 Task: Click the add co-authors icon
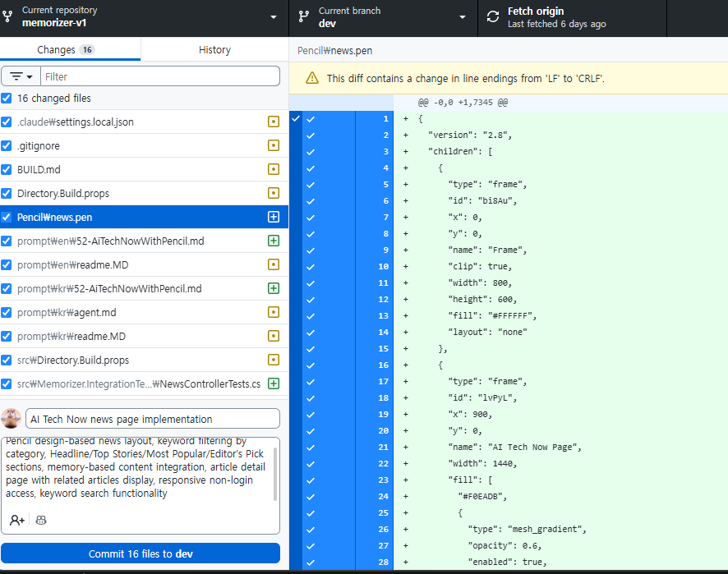tap(16, 520)
